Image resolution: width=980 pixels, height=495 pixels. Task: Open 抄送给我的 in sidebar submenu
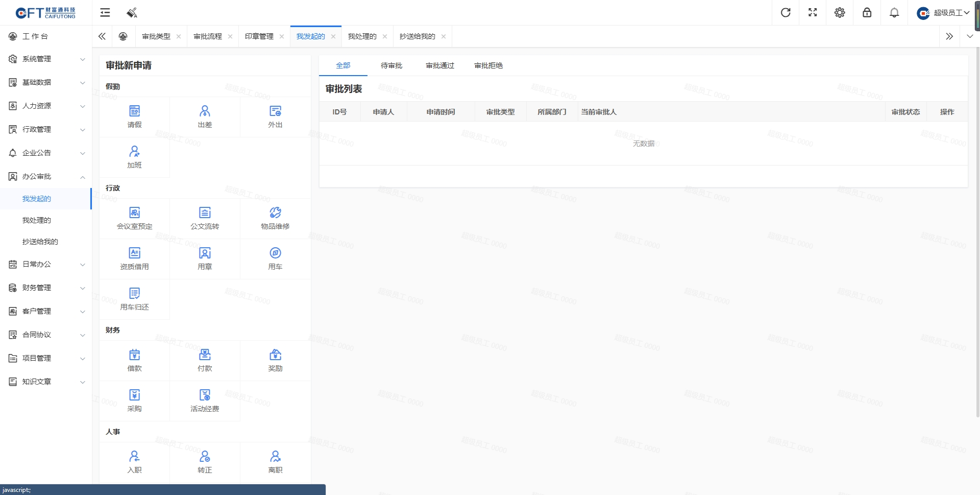46,242
